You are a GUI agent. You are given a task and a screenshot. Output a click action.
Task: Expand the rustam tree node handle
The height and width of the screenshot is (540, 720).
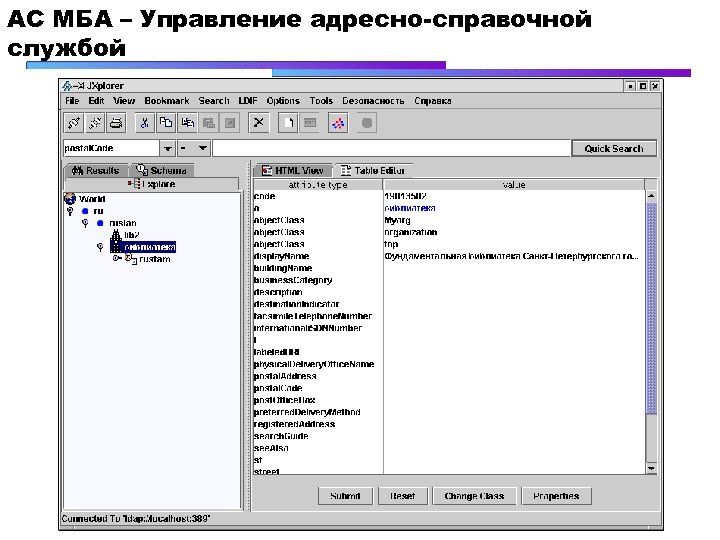[x=117, y=259]
